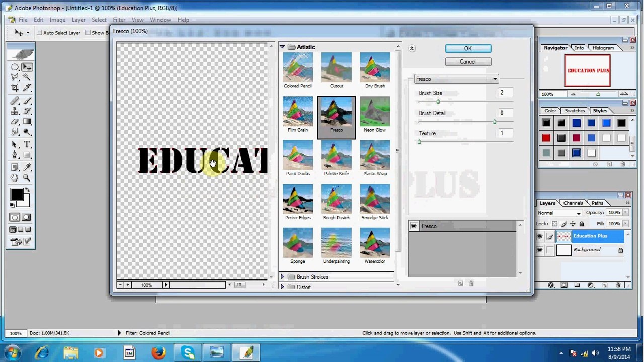The width and height of the screenshot is (644, 362).
Task: Open the layer Opacity slider arrow
Action: coord(625,213)
